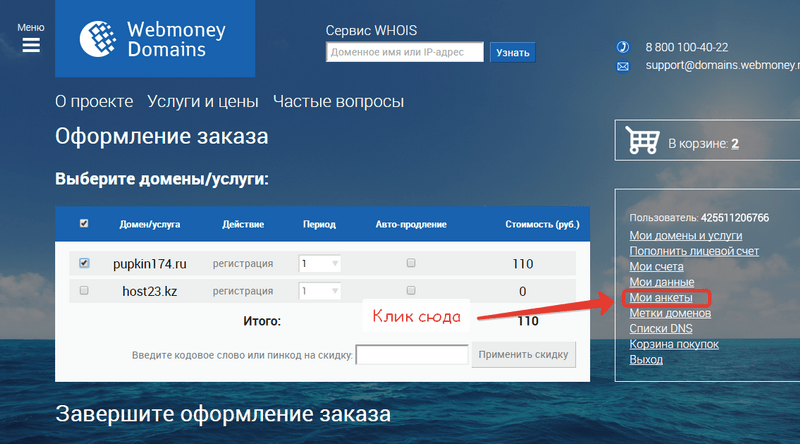Screen dimensions: 800x444
Task: Enable auto-renewal for pupkin174.ru
Action: pyautogui.click(x=410, y=263)
